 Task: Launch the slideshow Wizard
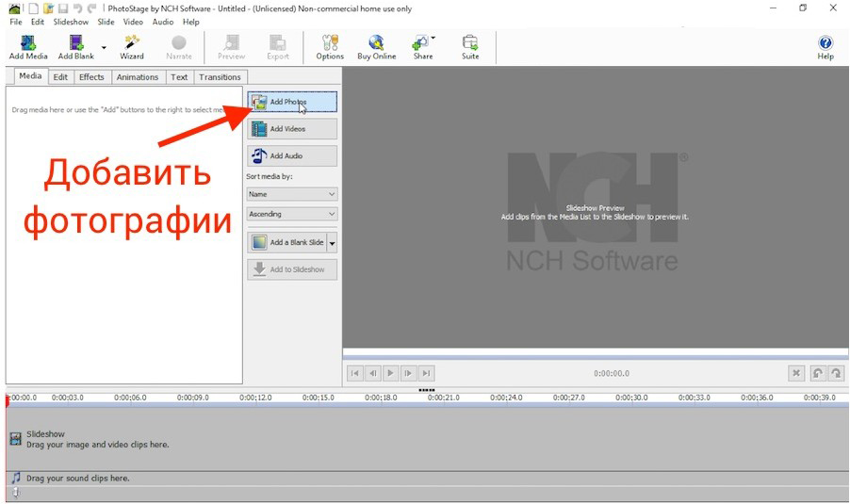point(132,46)
